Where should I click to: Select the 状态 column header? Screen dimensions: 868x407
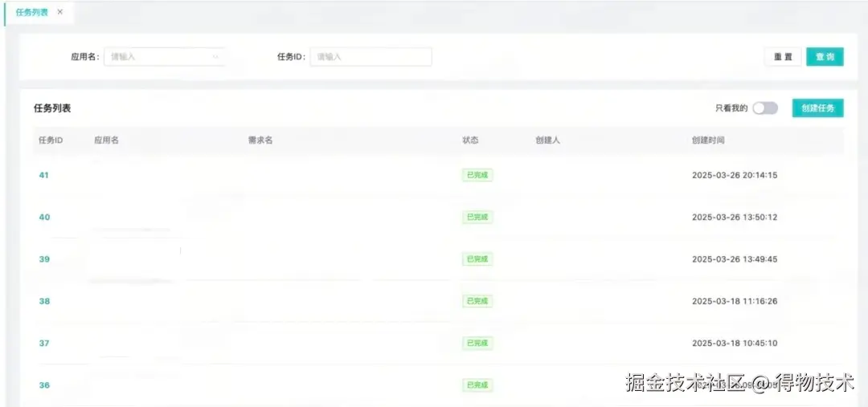point(470,140)
